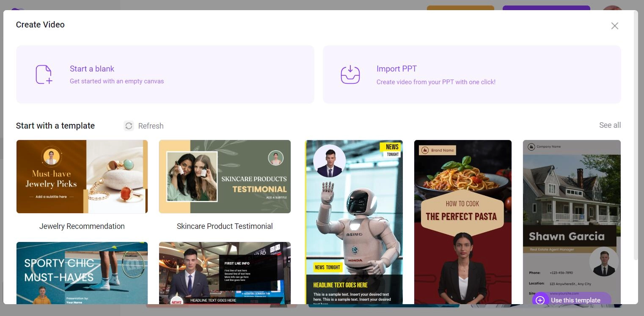644x316 pixels.
Task: Click the Jewelry Recommendation caption
Action: click(82, 226)
